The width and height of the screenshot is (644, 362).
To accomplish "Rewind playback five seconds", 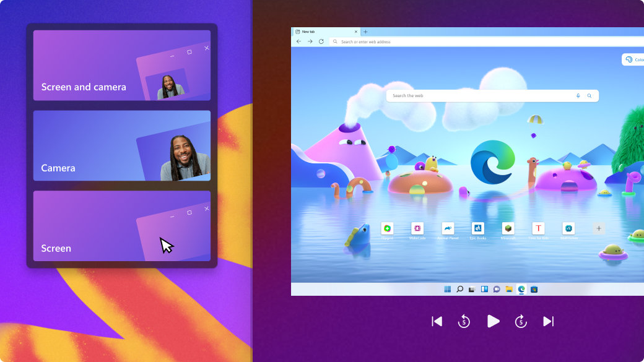I will pos(464,321).
